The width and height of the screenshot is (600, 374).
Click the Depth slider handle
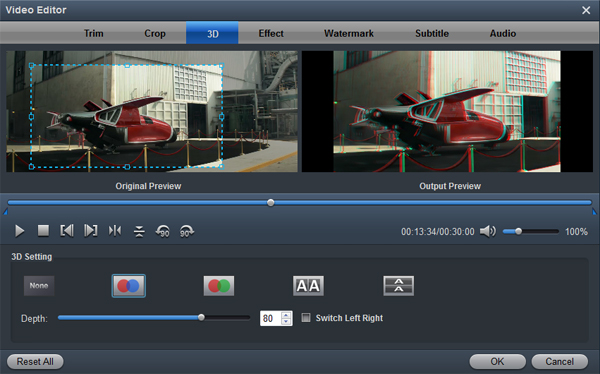[x=201, y=317]
